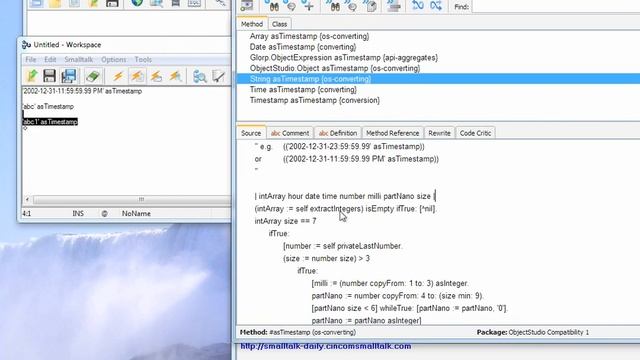This screenshot has height=360, width=640.
Task: Click the magnifier browse icon in Workspace toolbar
Action: pos(200,76)
